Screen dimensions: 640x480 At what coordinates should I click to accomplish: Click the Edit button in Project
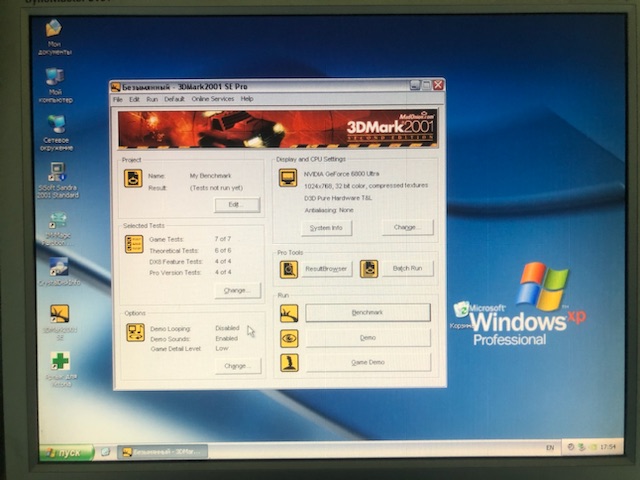237,204
